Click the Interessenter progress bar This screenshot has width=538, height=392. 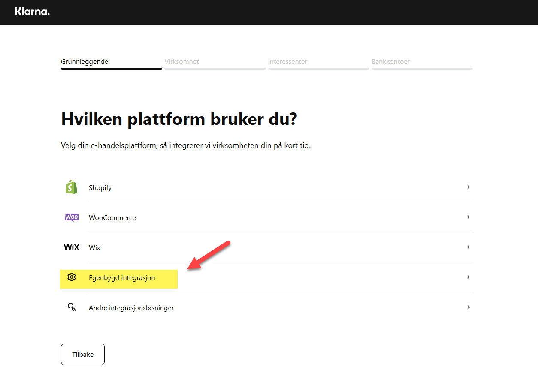click(x=319, y=69)
